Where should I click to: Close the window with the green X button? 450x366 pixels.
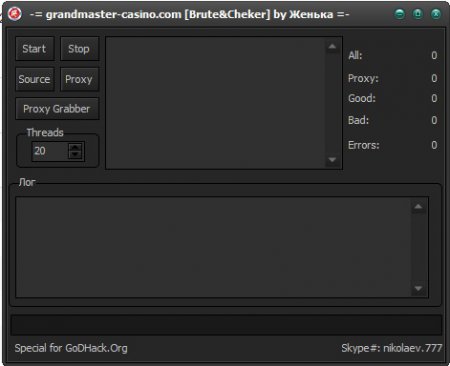[x=436, y=14]
